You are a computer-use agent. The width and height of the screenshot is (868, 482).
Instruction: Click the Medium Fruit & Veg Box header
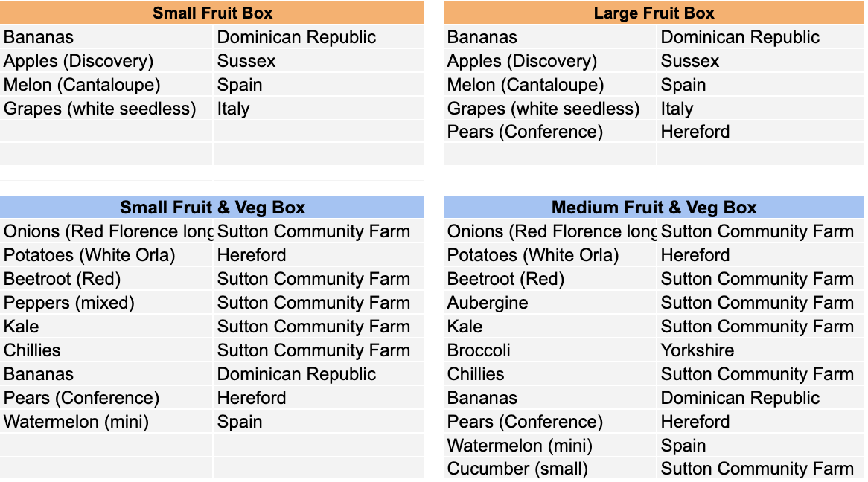click(x=653, y=207)
